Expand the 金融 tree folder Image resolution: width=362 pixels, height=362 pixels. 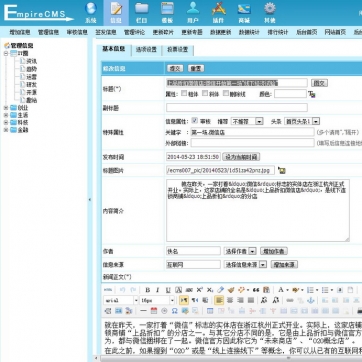[6, 130]
